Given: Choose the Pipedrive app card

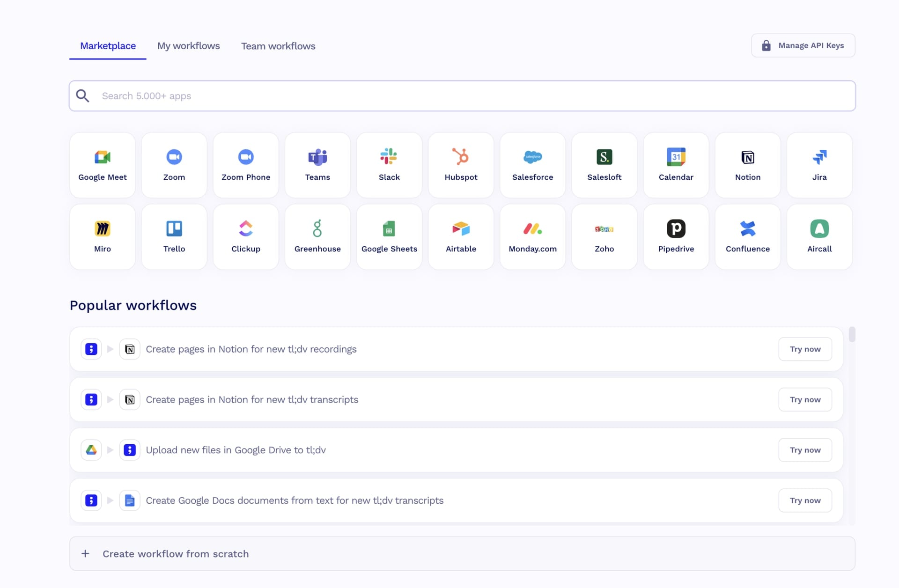Looking at the screenshot, I should tap(676, 236).
